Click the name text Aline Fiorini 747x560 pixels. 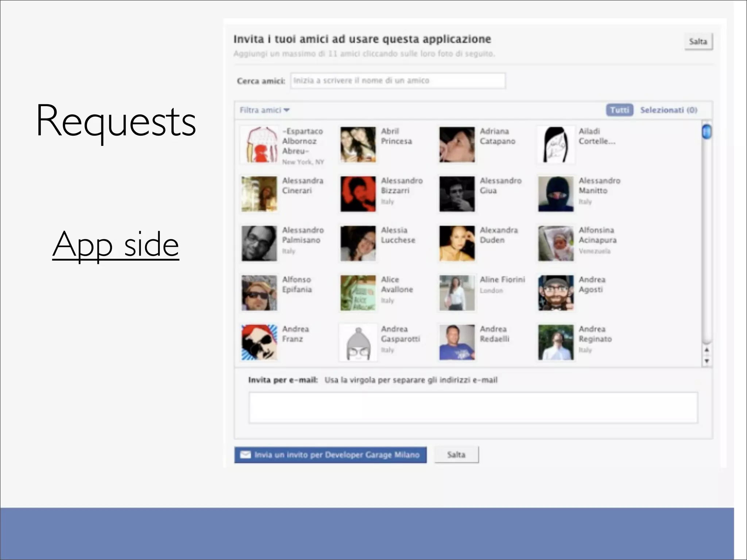click(502, 280)
